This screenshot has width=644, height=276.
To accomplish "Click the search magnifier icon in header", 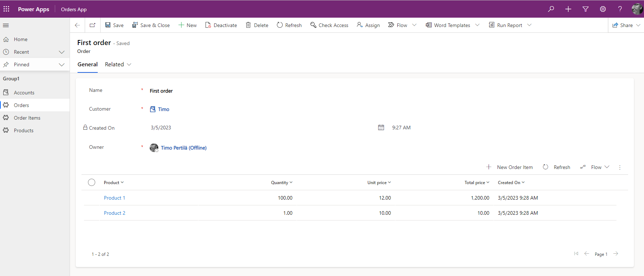I will point(551,9).
